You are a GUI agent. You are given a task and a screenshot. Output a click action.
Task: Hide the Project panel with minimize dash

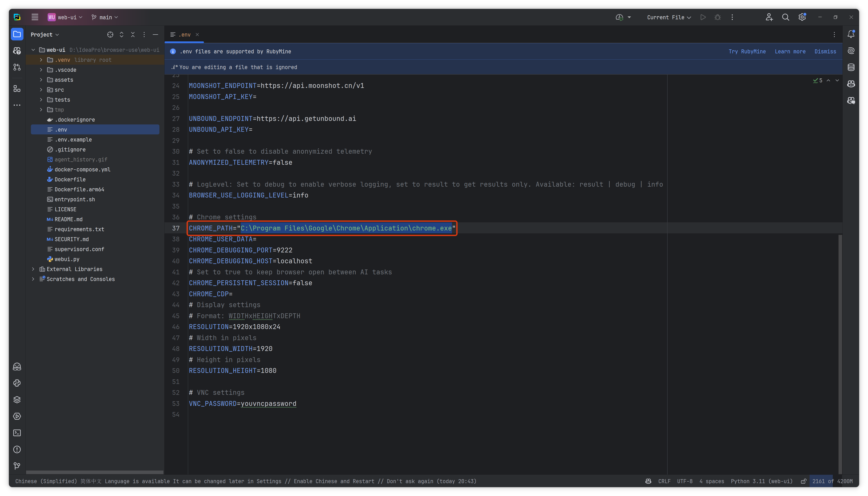pyautogui.click(x=155, y=34)
